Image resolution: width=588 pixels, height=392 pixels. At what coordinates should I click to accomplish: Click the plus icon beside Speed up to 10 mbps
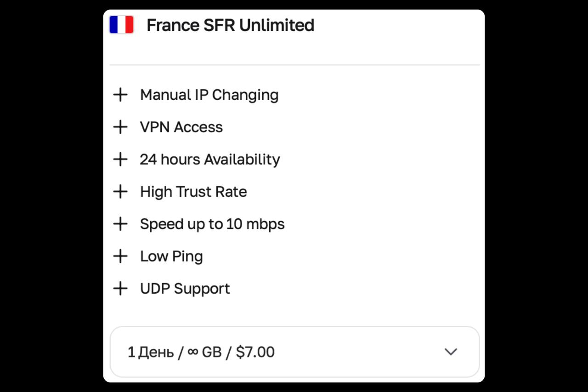click(x=120, y=224)
